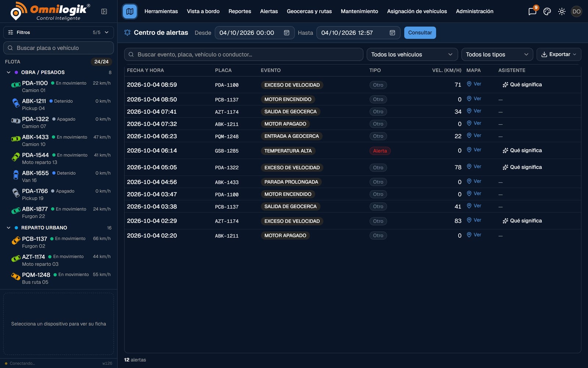Open the DO user avatar menu
This screenshot has height=368, width=588.
(576, 11)
